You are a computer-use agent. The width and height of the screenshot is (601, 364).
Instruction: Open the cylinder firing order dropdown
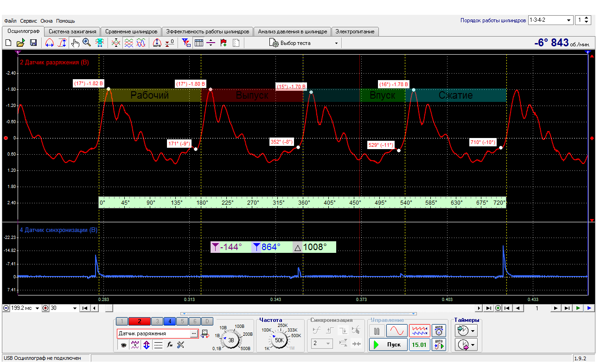point(550,20)
